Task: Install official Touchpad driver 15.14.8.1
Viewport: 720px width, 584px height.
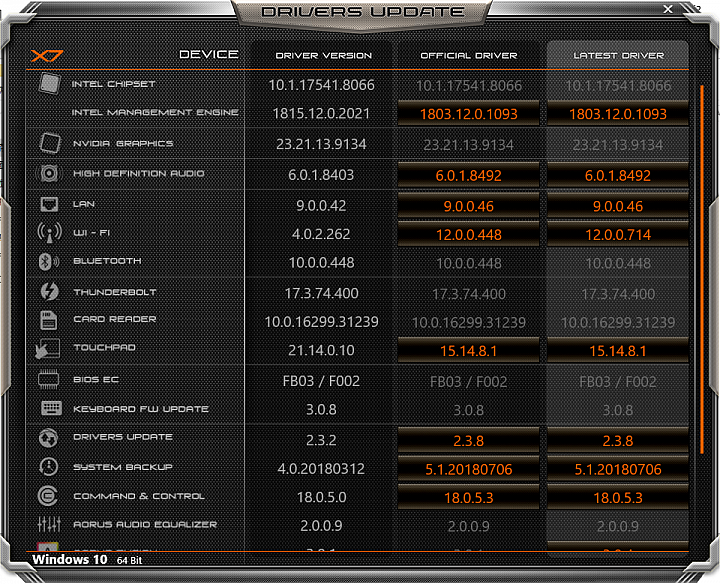Action: [468, 350]
